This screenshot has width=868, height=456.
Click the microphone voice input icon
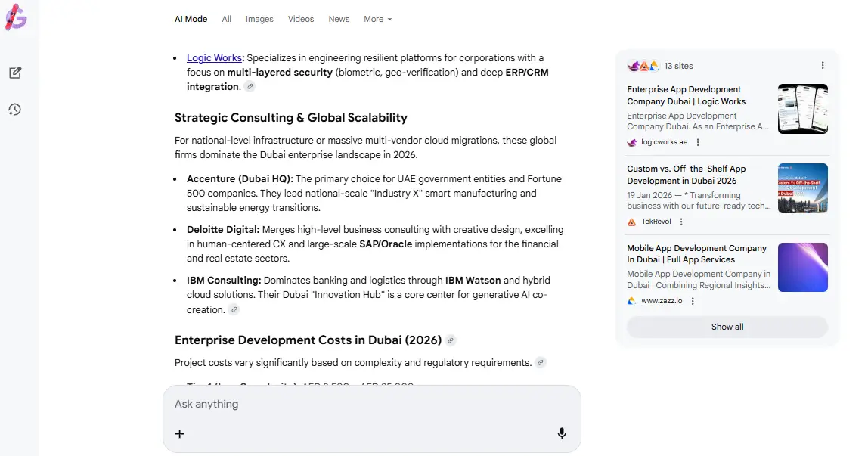click(562, 433)
